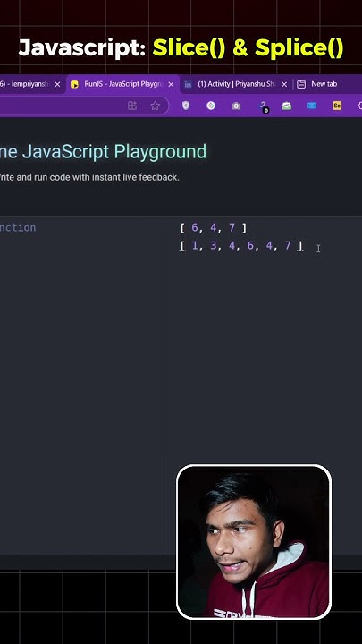Click the grid apps icon in address bar
362x644 pixels.
point(132,106)
